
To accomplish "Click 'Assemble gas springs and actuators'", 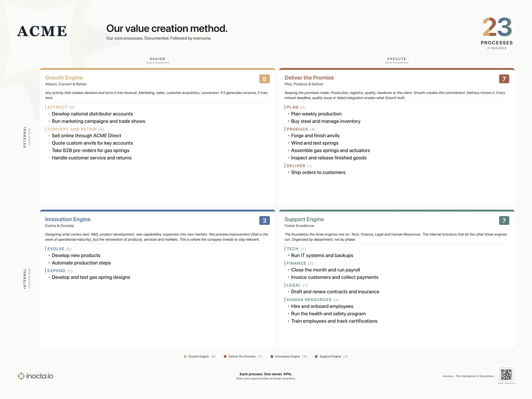I will point(331,150).
